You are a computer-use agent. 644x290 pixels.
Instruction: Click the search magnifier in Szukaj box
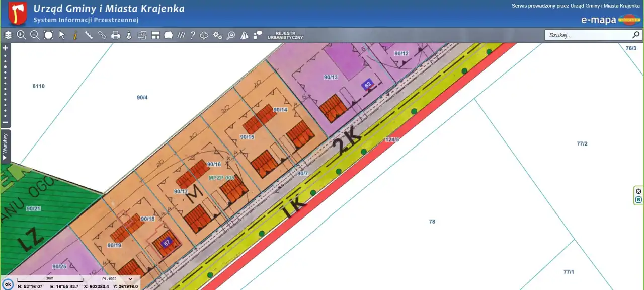[x=636, y=35]
